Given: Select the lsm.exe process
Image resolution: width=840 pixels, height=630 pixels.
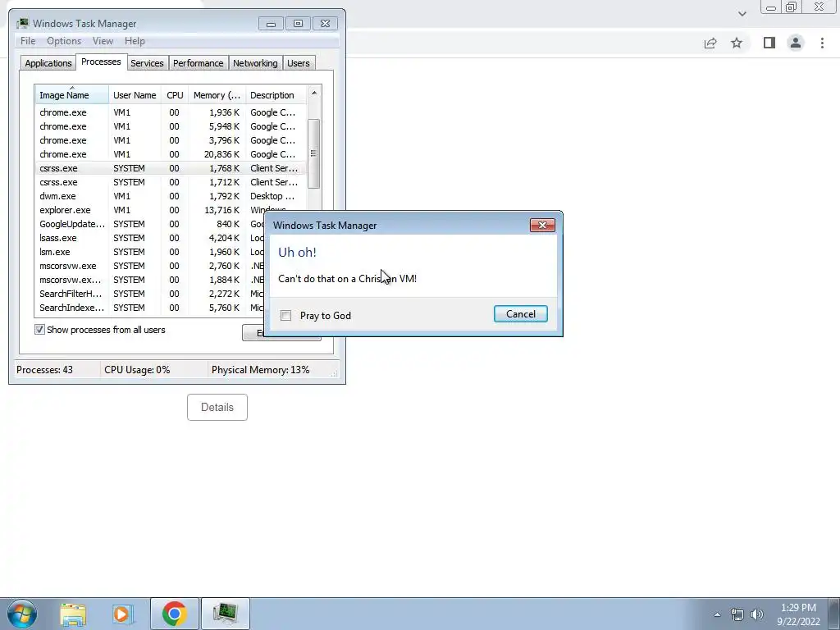Looking at the screenshot, I should click(x=150, y=252).
